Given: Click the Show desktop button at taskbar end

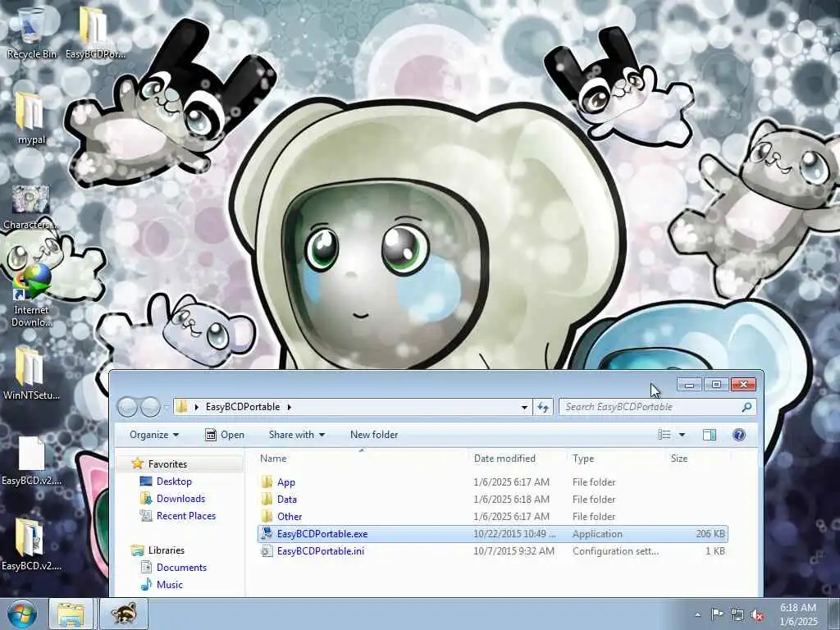Looking at the screenshot, I should (x=834, y=614).
